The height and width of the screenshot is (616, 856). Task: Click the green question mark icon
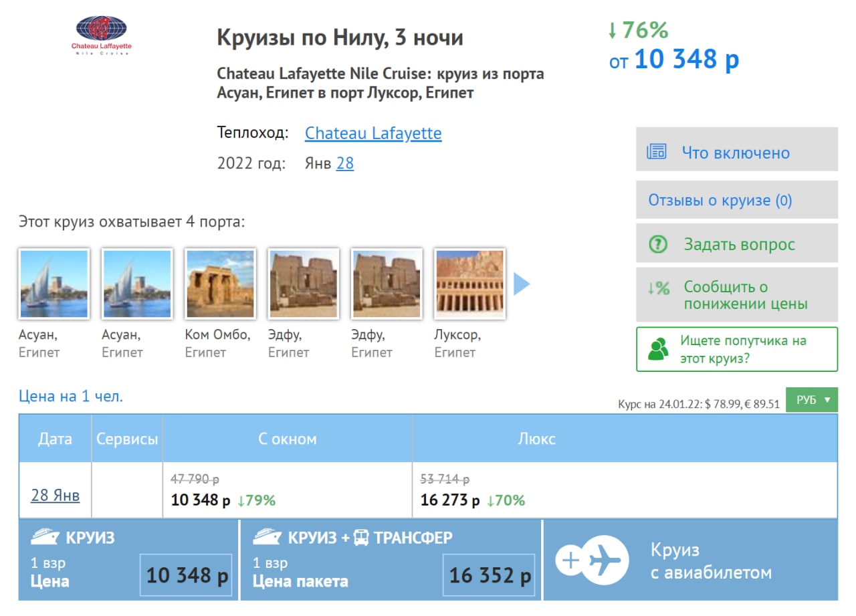pyautogui.click(x=658, y=244)
